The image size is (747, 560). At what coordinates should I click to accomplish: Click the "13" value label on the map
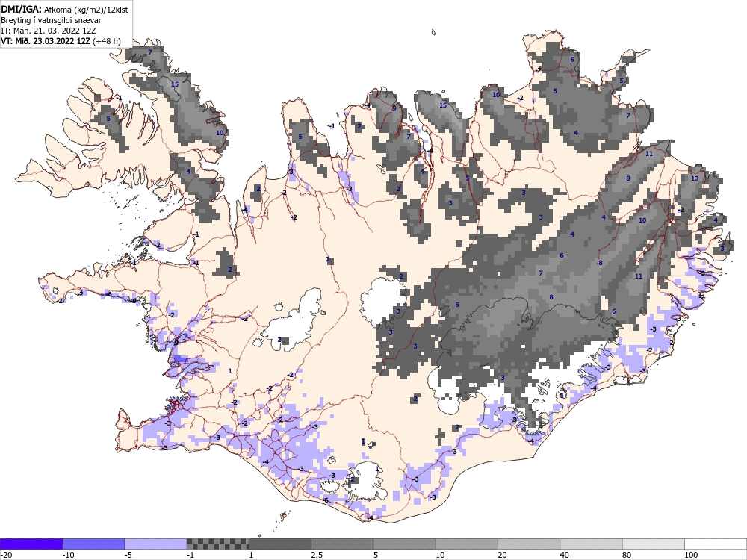click(x=695, y=178)
